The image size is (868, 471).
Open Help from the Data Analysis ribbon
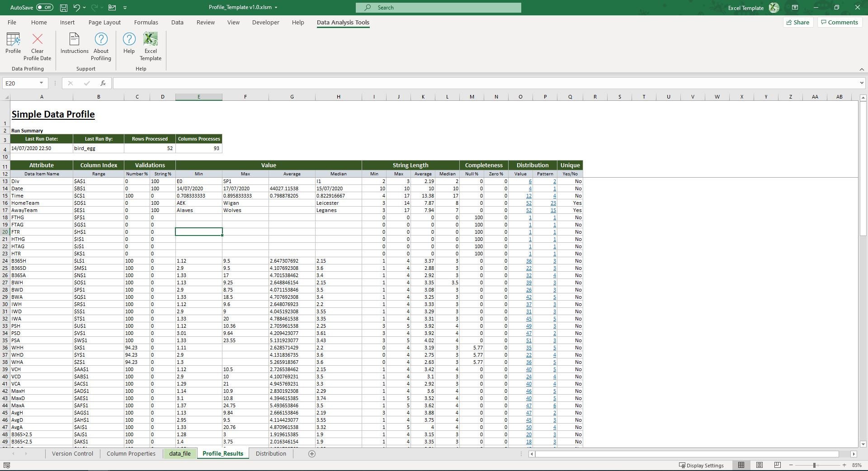(x=129, y=45)
